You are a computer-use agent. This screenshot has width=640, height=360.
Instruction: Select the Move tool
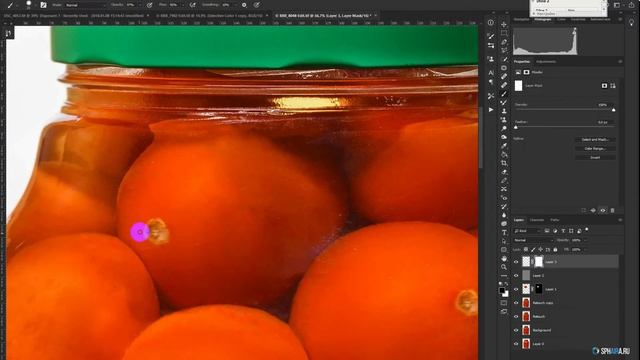[504, 24]
